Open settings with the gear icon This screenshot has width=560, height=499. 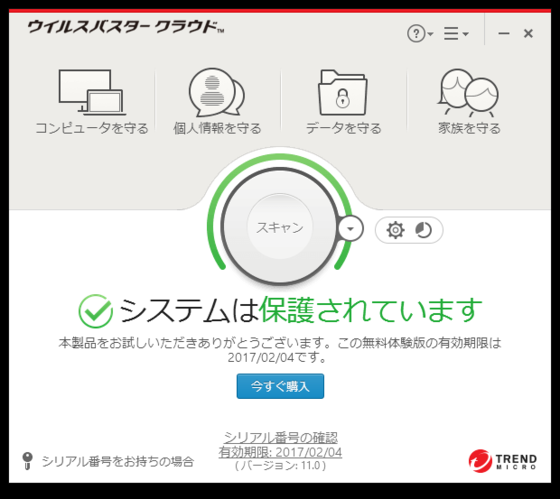[395, 230]
